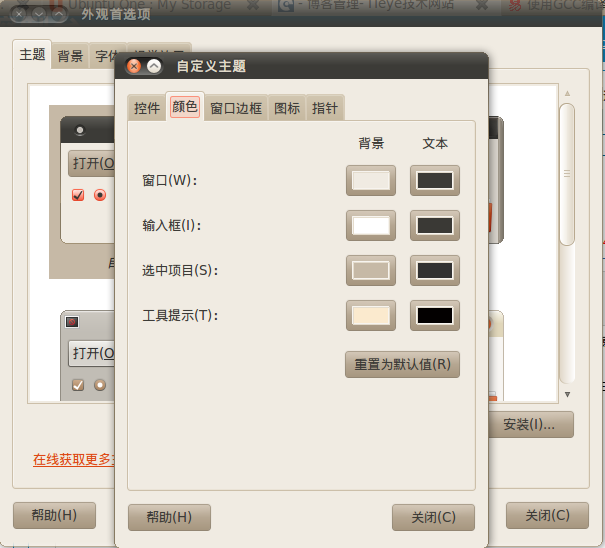The height and width of the screenshot is (548, 605).
Task: Change 选中项目(S) background color swatch
Action: [371, 270]
